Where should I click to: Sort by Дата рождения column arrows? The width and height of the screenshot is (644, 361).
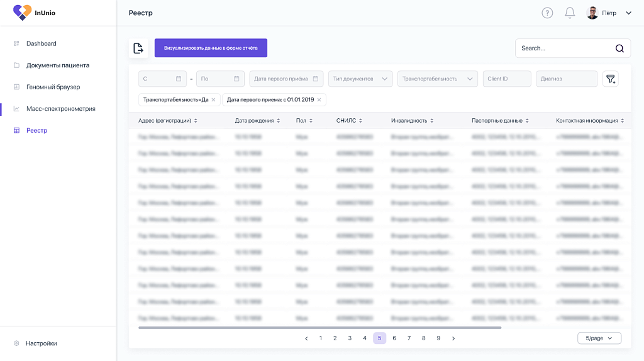279,121
